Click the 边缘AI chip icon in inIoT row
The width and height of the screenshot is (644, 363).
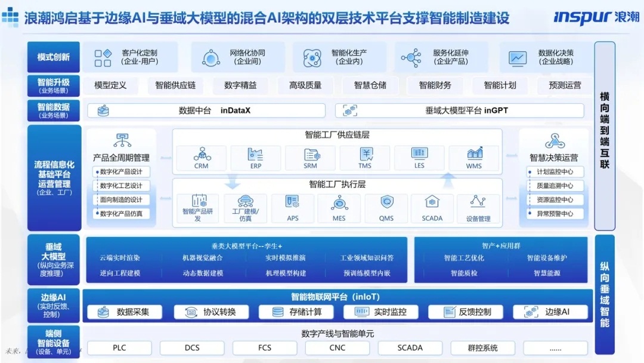(531, 312)
